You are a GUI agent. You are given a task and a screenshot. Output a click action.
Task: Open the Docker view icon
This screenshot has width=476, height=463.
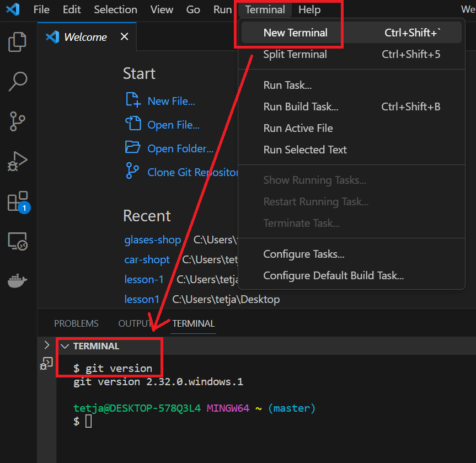[x=17, y=280]
